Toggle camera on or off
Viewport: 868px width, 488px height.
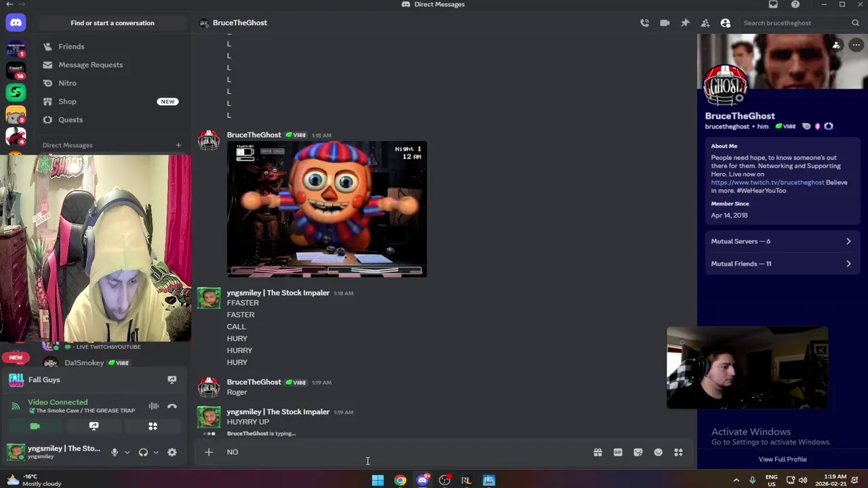[35, 426]
